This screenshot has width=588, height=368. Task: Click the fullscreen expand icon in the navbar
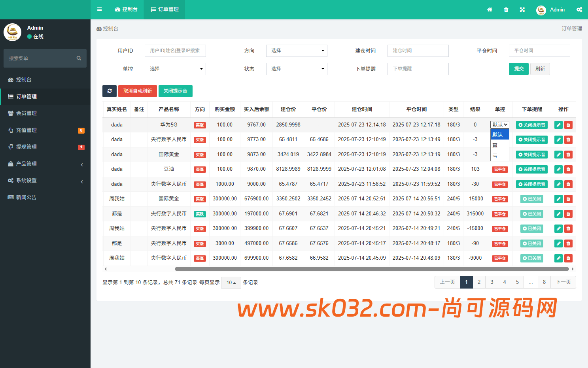pyautogui.click(x=522, y=9)
